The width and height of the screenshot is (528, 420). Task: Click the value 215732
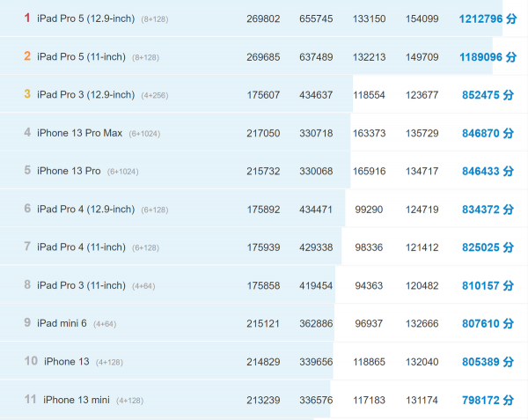[x=263, y=172]
